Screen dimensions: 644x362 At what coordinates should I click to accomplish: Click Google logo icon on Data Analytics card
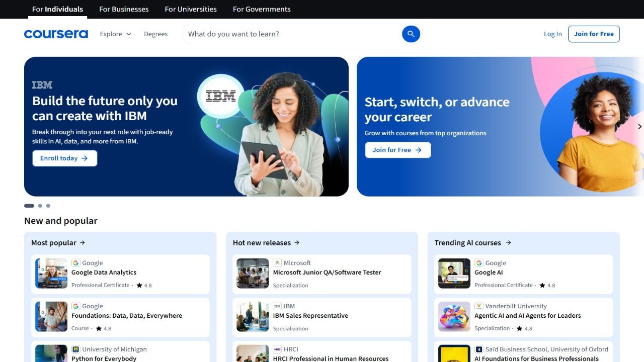pyautogui.click(x=76, y=263)
